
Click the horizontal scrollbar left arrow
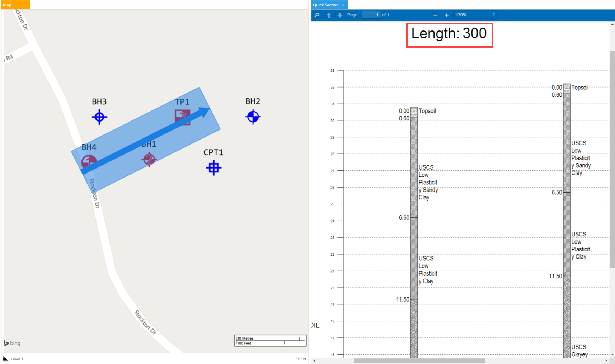tap(314, 361)
